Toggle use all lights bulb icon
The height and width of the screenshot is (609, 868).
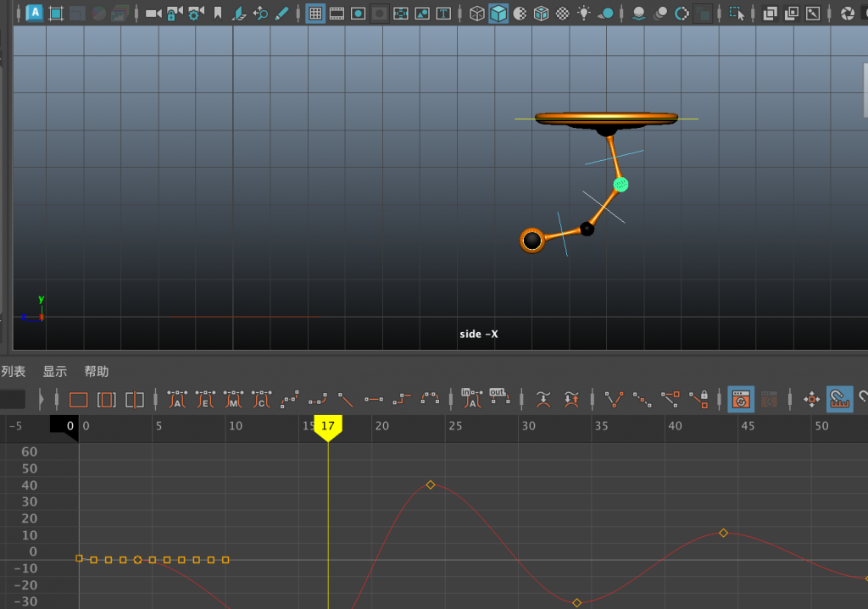tap(584, 14)
